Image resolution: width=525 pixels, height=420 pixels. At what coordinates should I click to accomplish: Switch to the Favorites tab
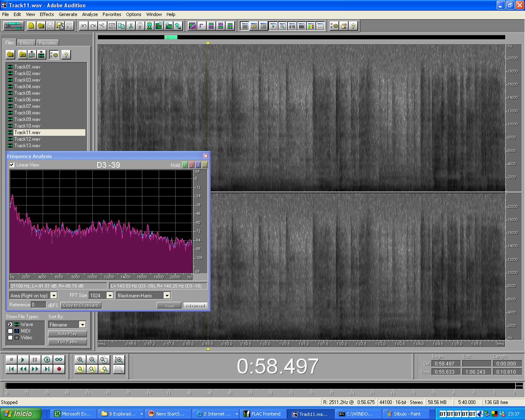[x=48, y=43]
